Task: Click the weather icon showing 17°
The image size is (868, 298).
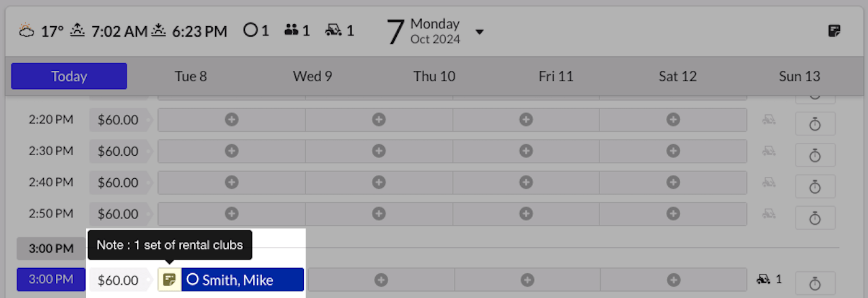Action: coord(27,30)
